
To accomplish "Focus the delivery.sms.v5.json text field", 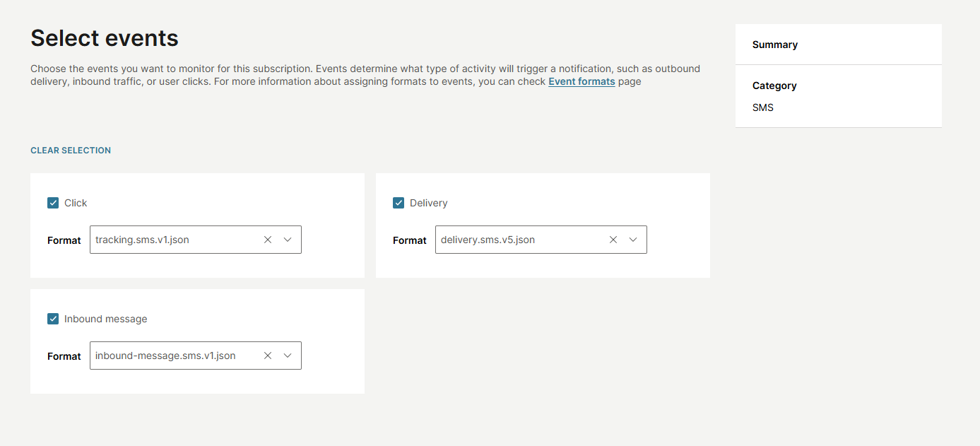I will [x=519, y=240].
